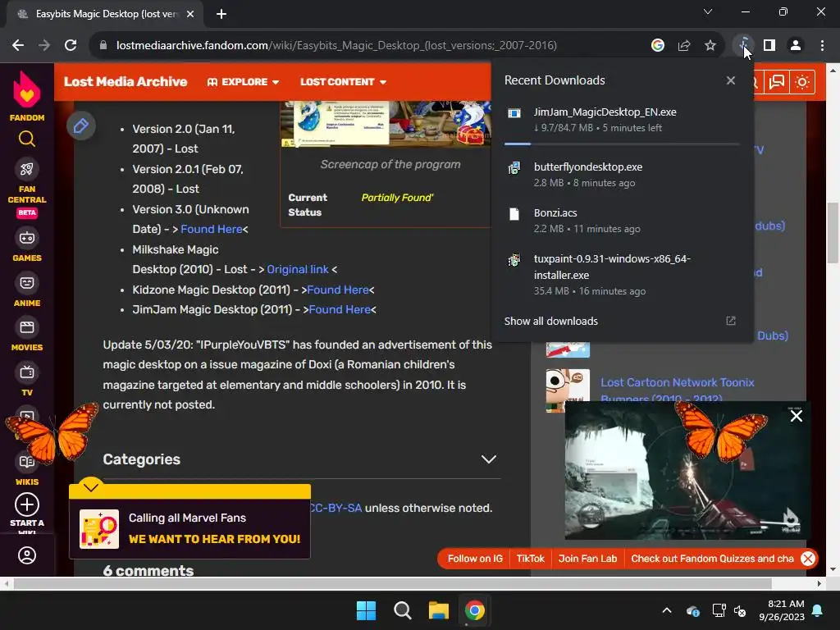Click the horizontal page scrollbar
Viewport: 840px width, 630px height.
(x=393, y=583)
